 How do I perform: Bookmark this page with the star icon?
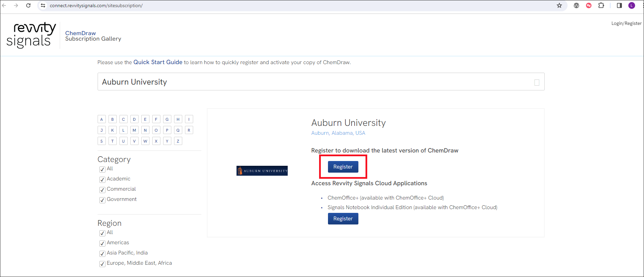pos(559,5)
